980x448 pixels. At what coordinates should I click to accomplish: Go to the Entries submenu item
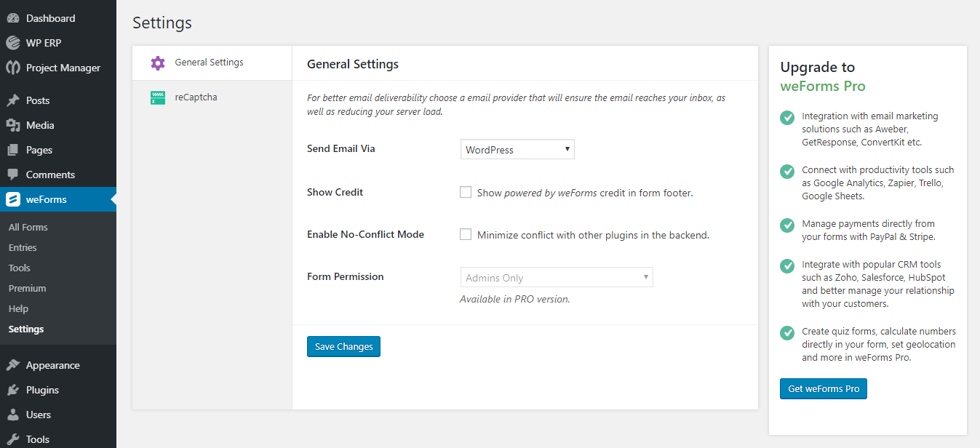[23, 247]
